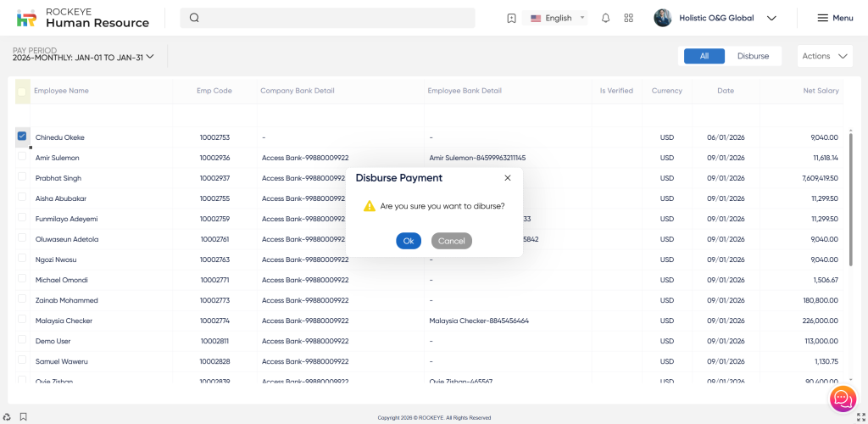Toggle the select-all header checkbox
This screenshot has height=424, width=868.
click(x=22, y=91)
